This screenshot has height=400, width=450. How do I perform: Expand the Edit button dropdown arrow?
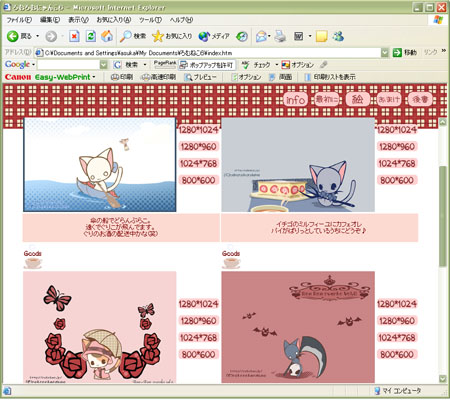click(310, 36)
